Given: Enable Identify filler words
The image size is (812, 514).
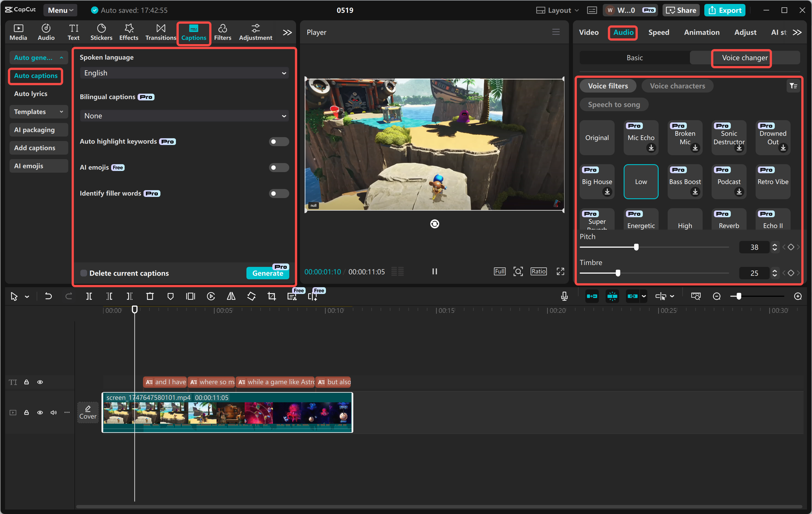Looking at the screenshot, I should (279, 193).
